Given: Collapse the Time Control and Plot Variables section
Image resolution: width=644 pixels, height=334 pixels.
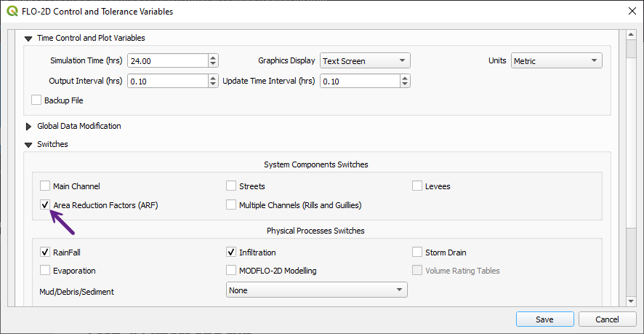Looking at the screenshot, I should pos(29,38).
